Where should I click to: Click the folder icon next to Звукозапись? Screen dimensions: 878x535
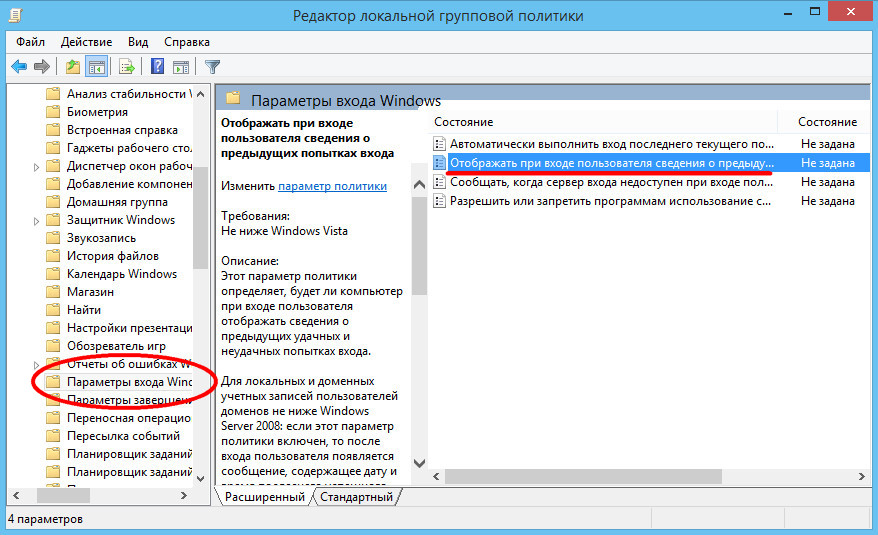tap(53, 238)
